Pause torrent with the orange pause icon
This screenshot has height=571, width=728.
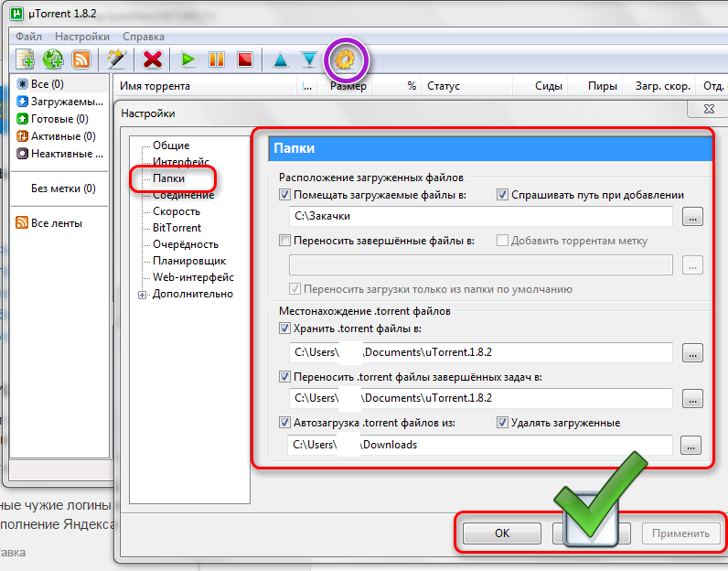[217, 59]
